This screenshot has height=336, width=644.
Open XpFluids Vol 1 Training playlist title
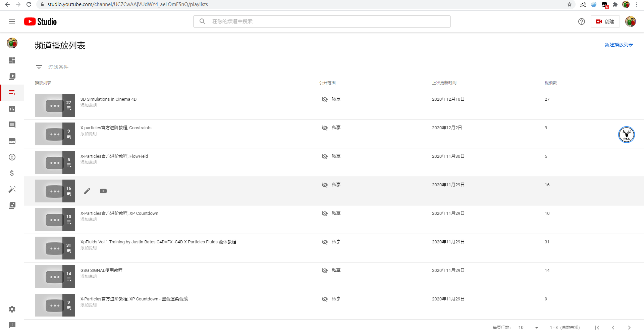[158, 242]
